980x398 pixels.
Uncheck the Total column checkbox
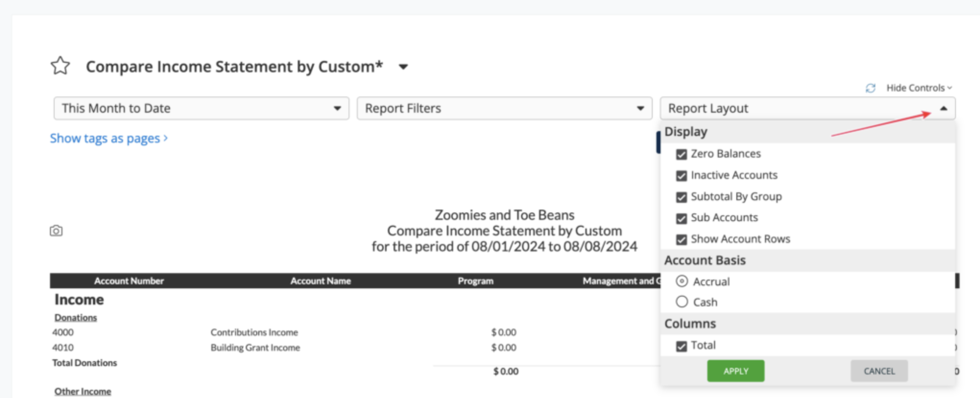[681, 346]
